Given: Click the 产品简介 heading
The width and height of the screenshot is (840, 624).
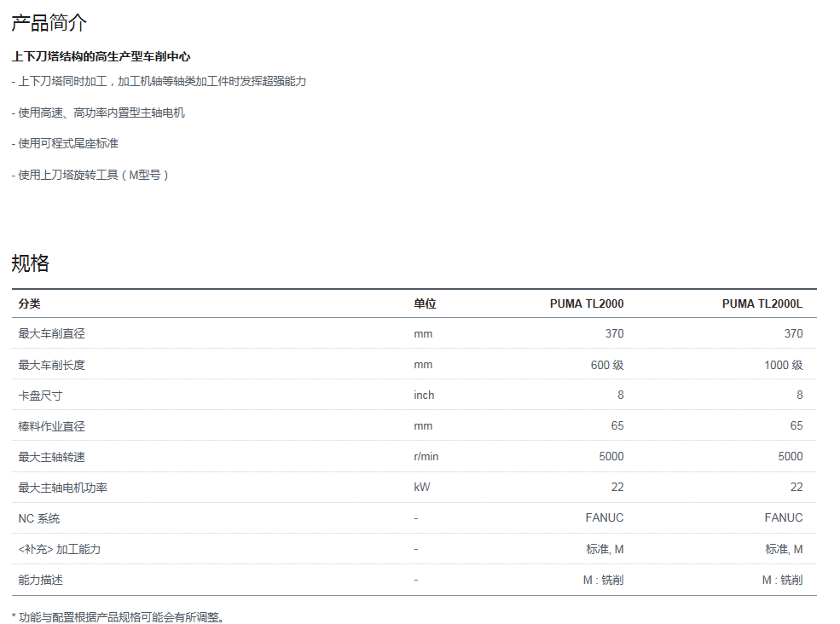Looking at the screenshot, I should tap(49, 23).
